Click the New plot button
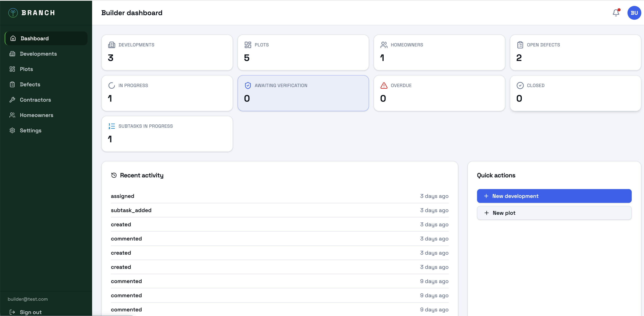This screenshot has height=316, width=644. coord(554,213)
